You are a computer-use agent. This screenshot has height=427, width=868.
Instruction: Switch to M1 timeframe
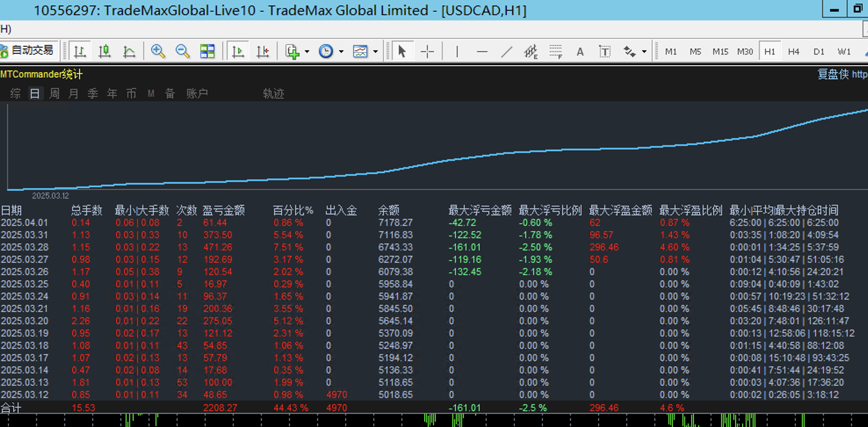point(671,51)
